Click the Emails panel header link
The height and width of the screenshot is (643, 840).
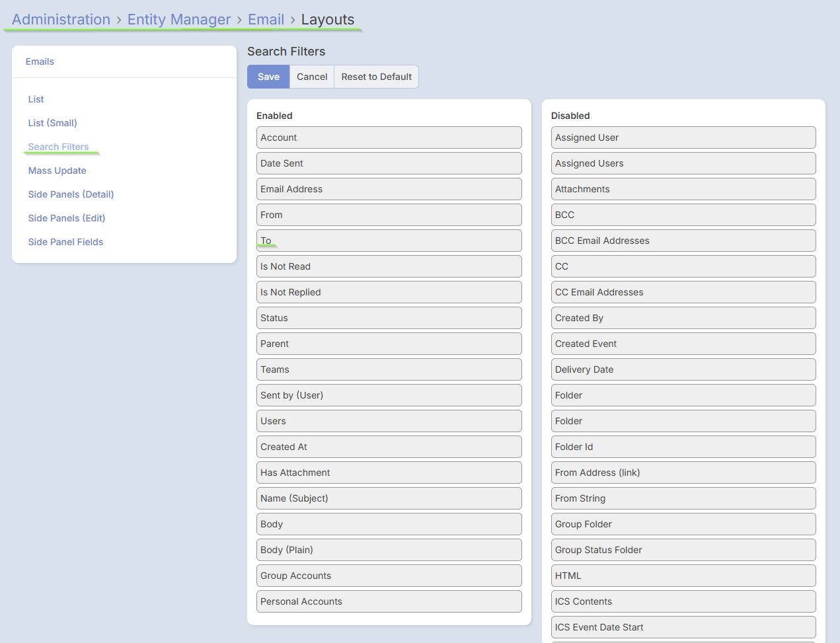(x=40, y=61)
